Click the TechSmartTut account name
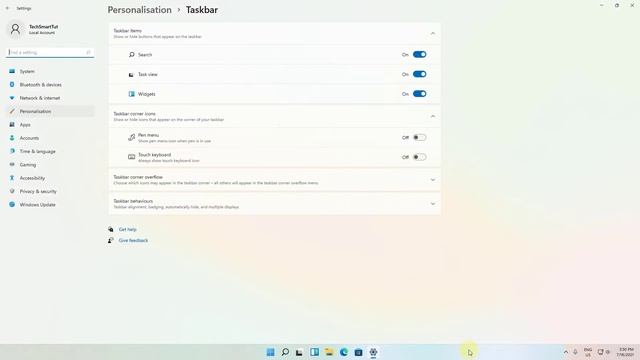This screenshot has height=360, width=640. [44, 27]
